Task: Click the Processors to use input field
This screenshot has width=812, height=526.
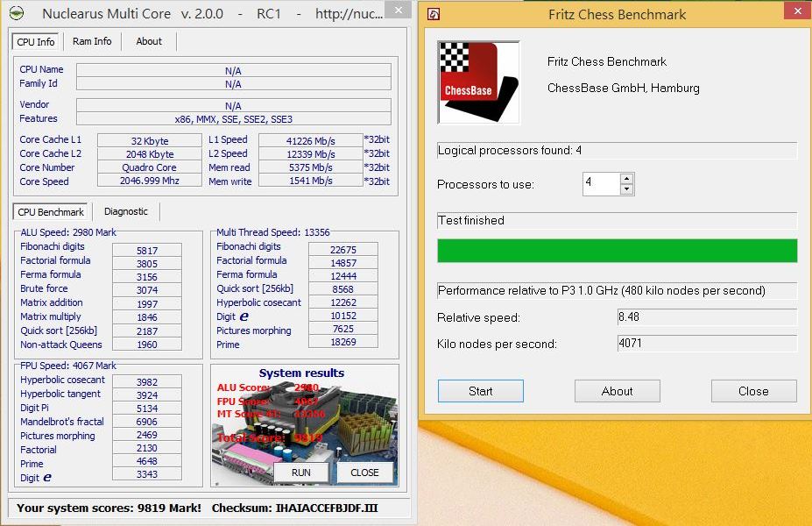Action: 601,184
